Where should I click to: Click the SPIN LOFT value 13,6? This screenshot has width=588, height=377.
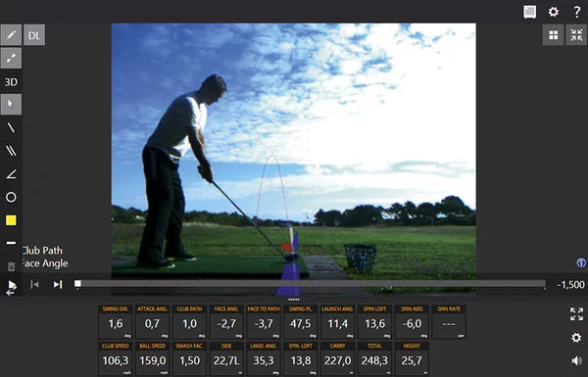(374, 324)
